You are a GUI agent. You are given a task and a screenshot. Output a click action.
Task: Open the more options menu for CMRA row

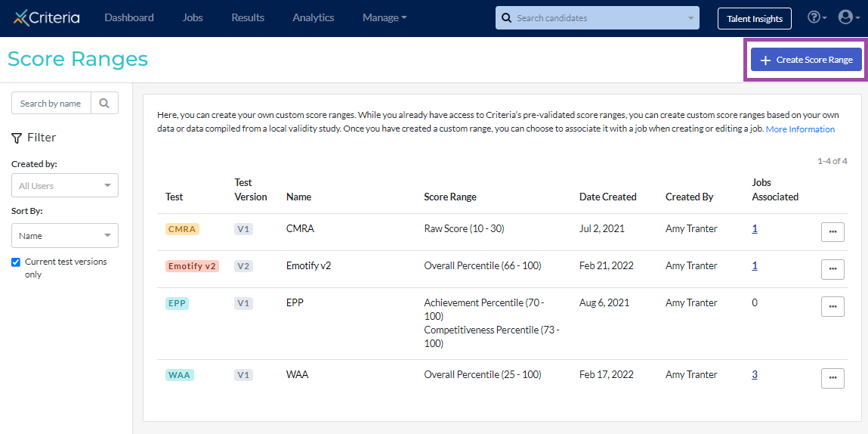click(832, 232)
